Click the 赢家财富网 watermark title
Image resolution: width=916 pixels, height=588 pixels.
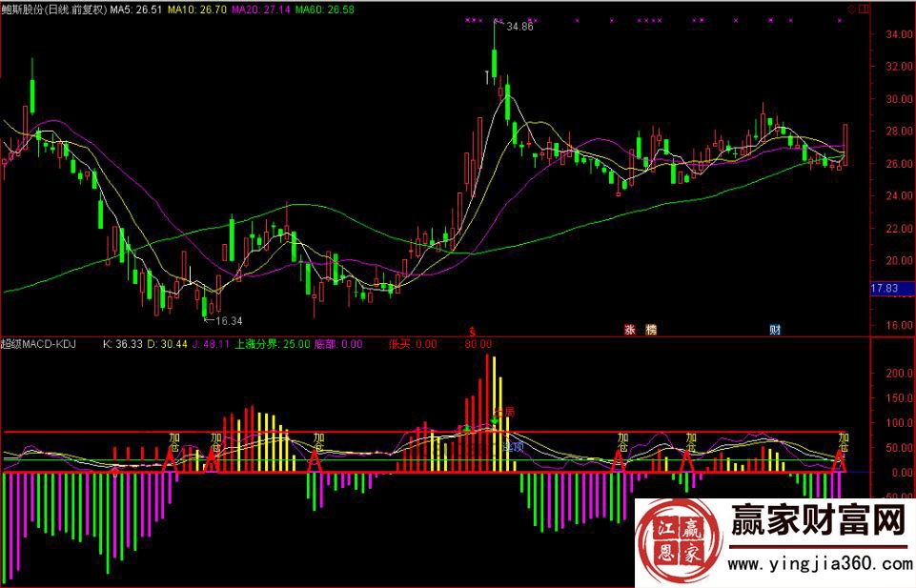pos(817,522)
